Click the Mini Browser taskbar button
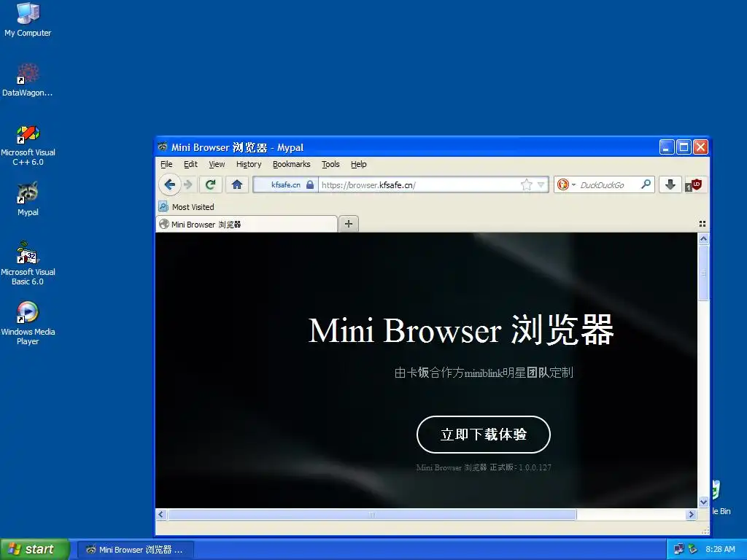Screen dimensions: 747x560 (x=135, y=550)
